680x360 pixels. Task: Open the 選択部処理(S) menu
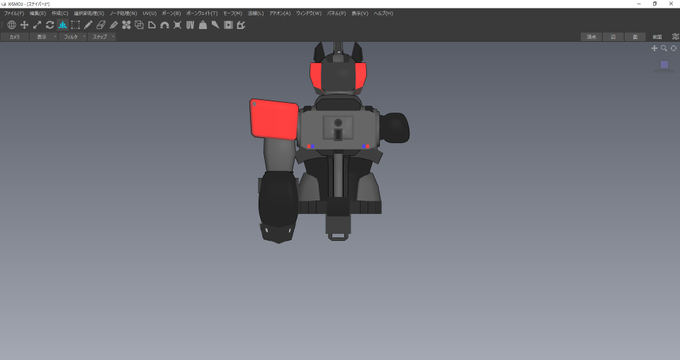(x=89, y=13)
